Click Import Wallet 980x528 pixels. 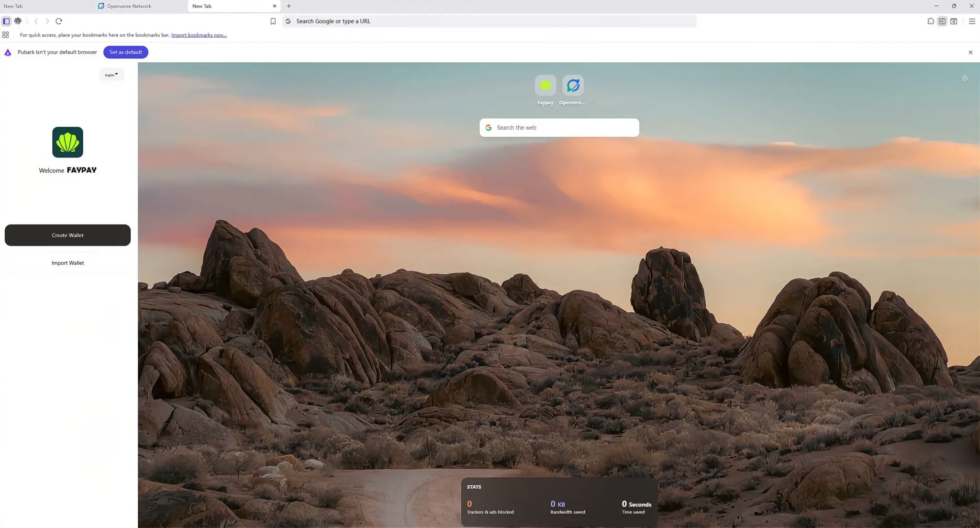(67, 263)
